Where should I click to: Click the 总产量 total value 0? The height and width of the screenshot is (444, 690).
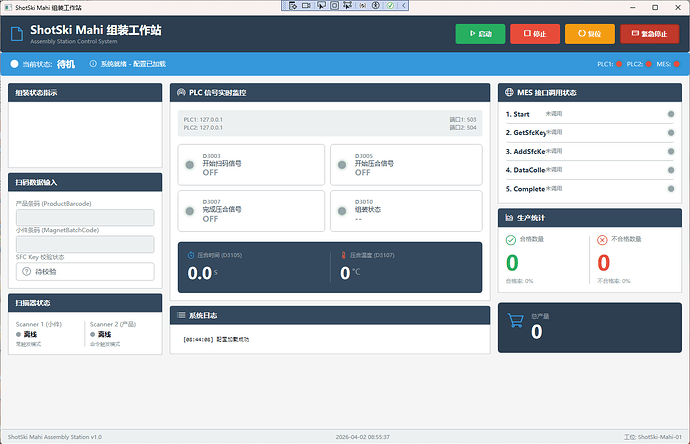point(536,332)
